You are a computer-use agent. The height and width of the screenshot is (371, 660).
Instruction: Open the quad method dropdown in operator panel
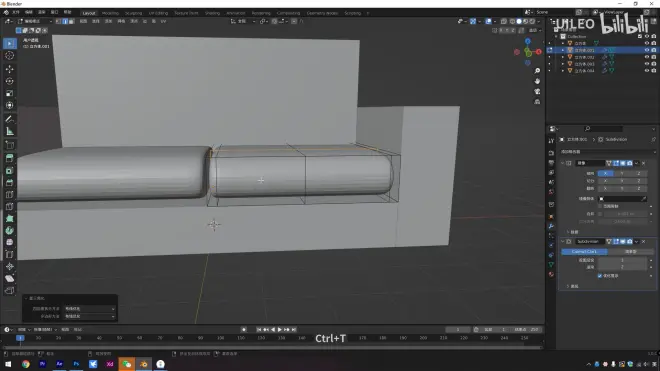(x=89, y=309)
